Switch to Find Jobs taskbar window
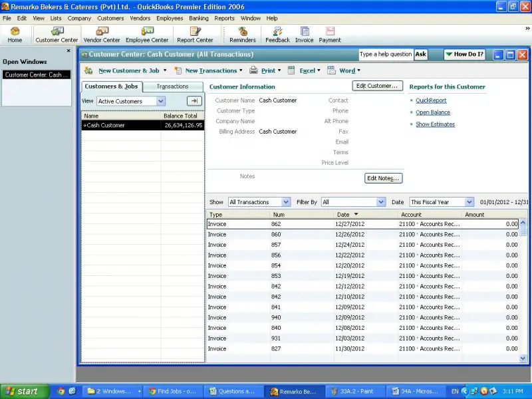The width and height of the screenshot is (532, 399). tap(173, 391)
